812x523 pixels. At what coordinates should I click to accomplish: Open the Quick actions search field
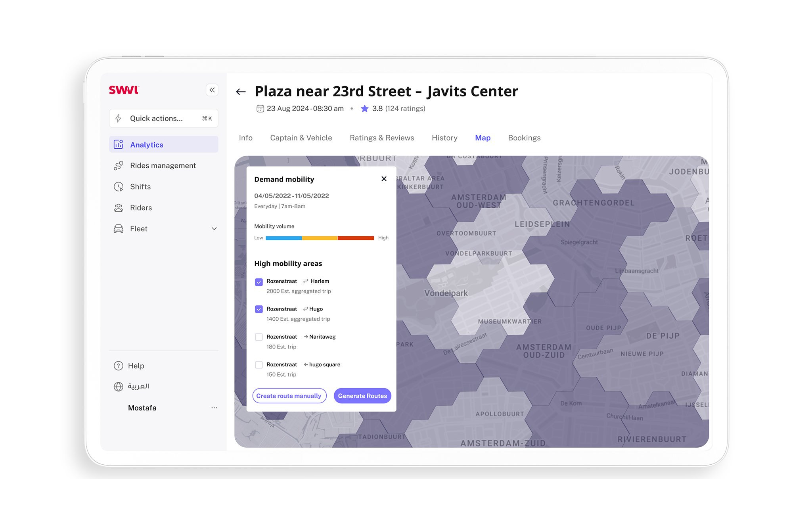click(x=163, y=118)
